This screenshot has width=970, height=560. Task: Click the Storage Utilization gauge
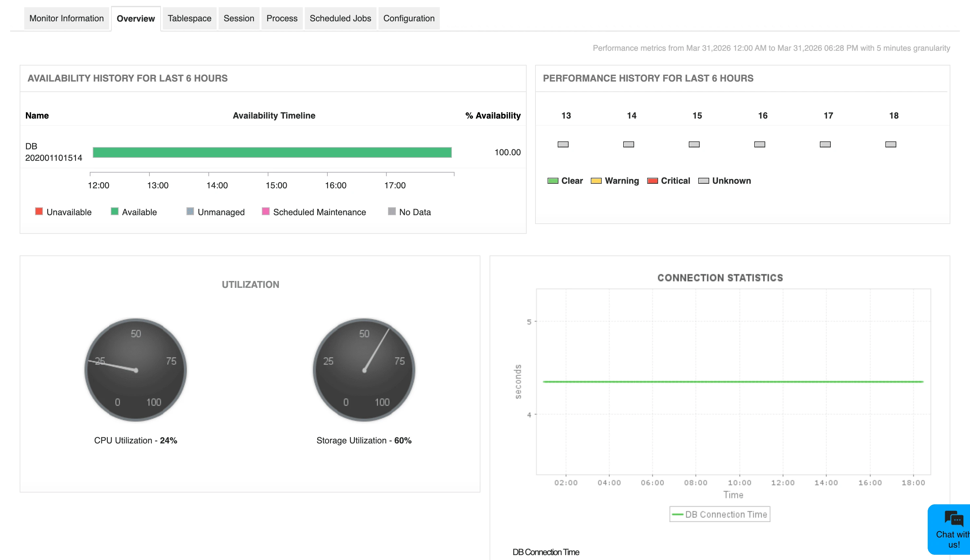point(364,370)
